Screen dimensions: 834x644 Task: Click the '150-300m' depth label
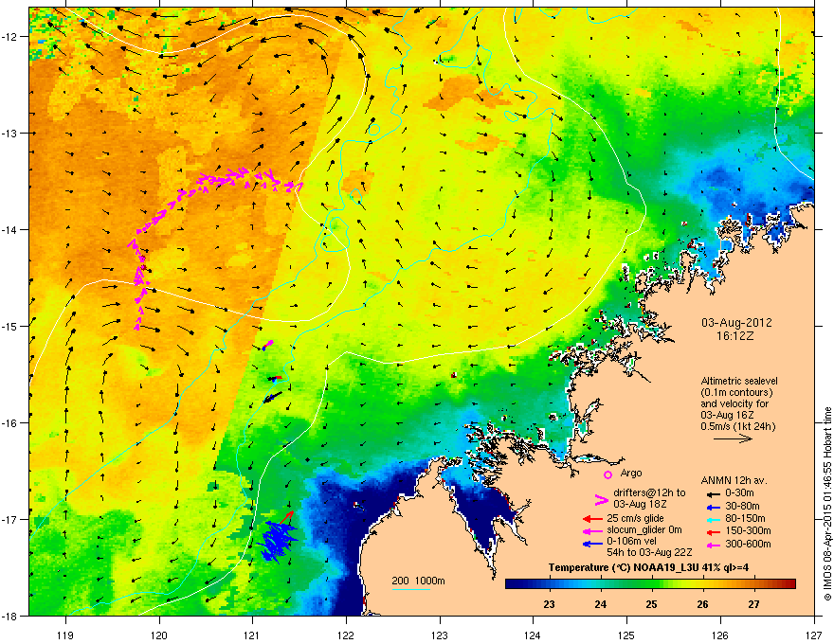click(748, 530)
